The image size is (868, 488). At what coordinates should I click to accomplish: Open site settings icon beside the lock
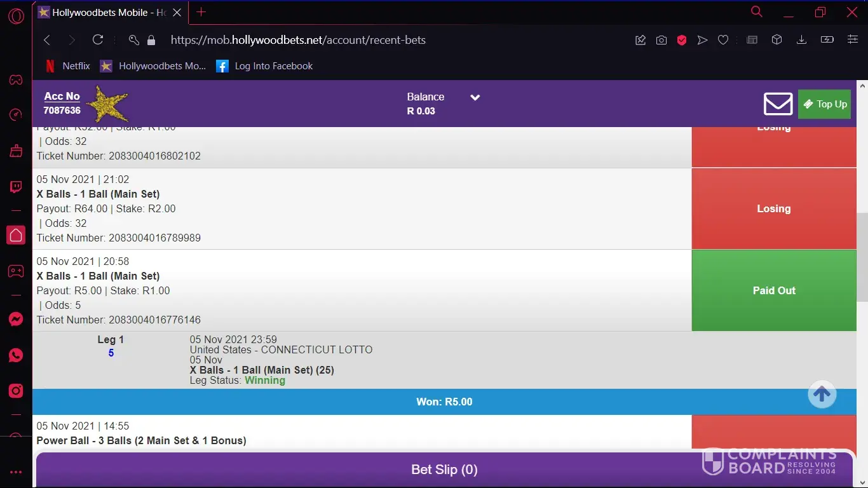[x=133, y=40]
